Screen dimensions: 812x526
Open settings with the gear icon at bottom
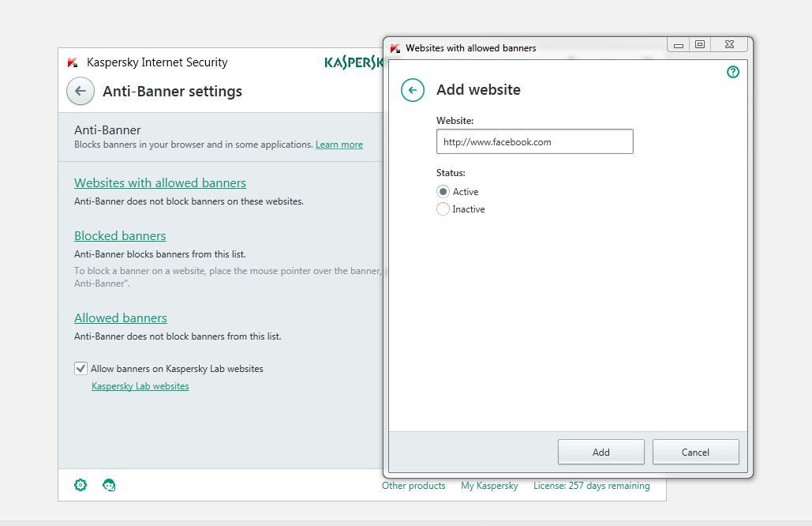pyautogui.click(x=80, y=485)
